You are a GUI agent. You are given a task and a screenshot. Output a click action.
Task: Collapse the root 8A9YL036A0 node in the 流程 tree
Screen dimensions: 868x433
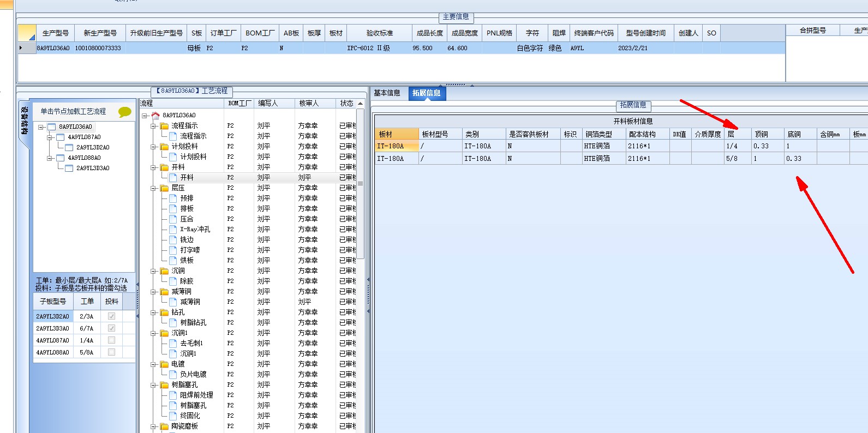(x=145, y=116)
